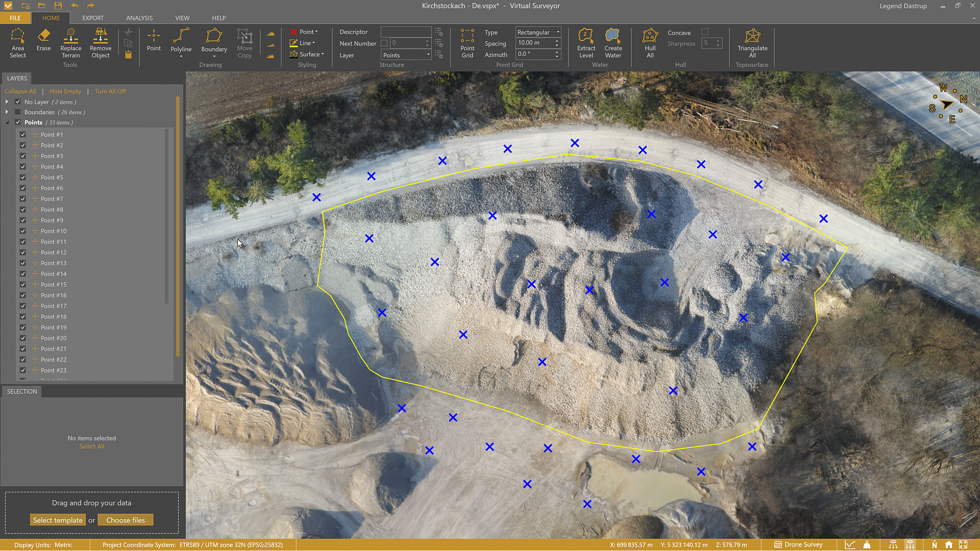
Task: Select the Point Grid tool
Action: (467, 42)
